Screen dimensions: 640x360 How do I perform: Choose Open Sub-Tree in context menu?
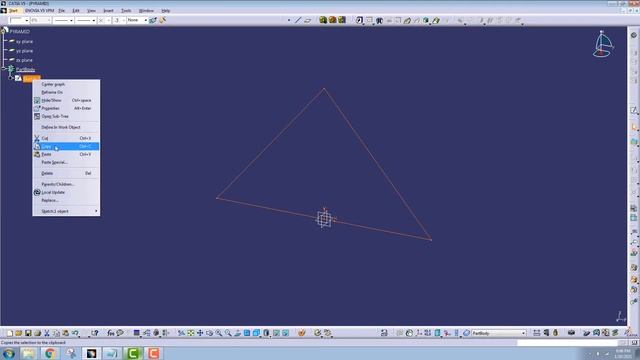coord(55,116)
